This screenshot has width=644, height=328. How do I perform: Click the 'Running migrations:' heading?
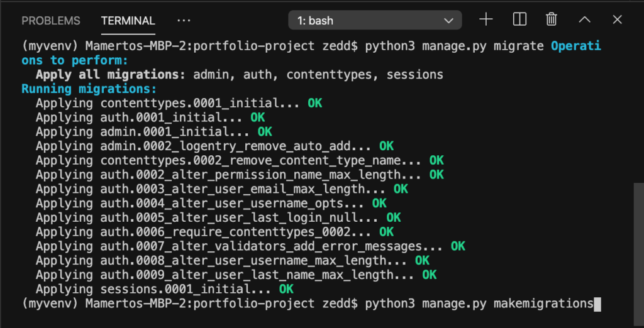click(89, 89)
